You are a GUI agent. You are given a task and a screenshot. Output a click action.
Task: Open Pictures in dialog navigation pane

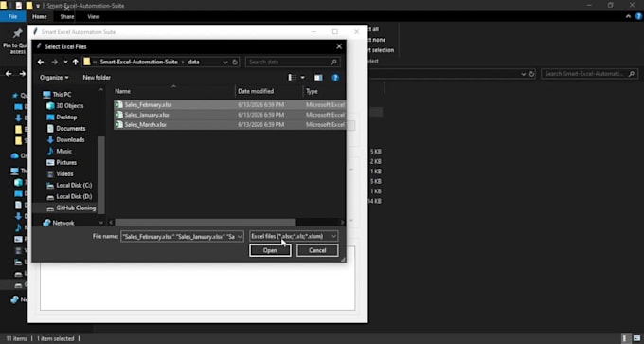pyautogui.click(x=66, y=162)
